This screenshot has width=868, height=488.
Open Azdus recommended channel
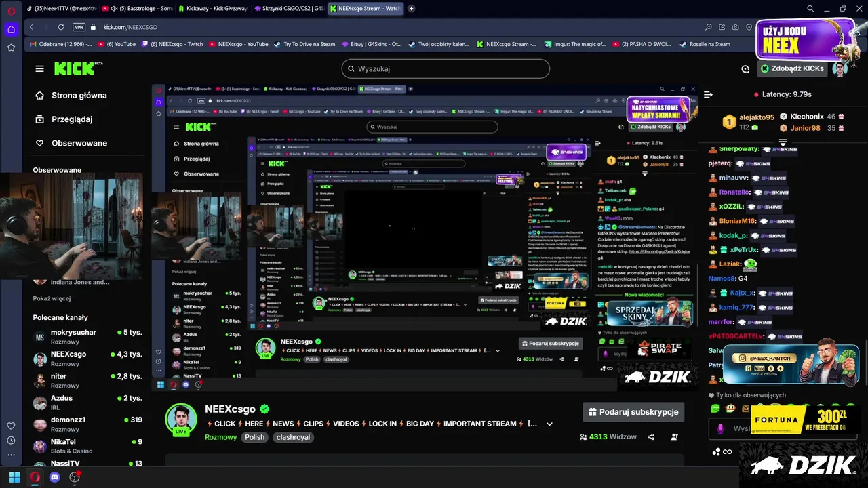pos(88,402)
